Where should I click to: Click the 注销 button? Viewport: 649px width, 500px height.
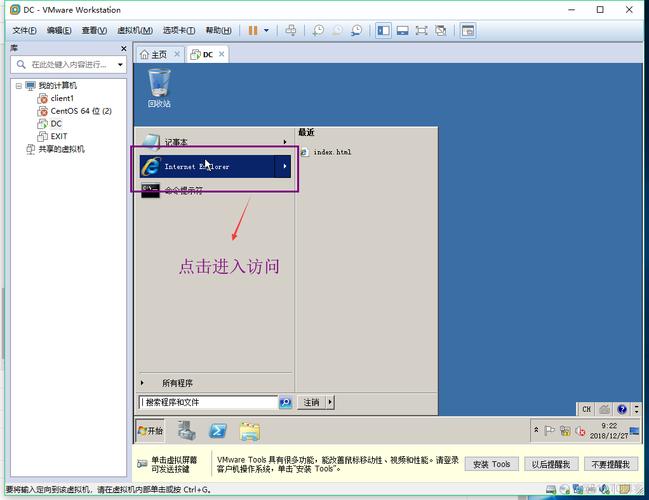(x=311, y=402)
